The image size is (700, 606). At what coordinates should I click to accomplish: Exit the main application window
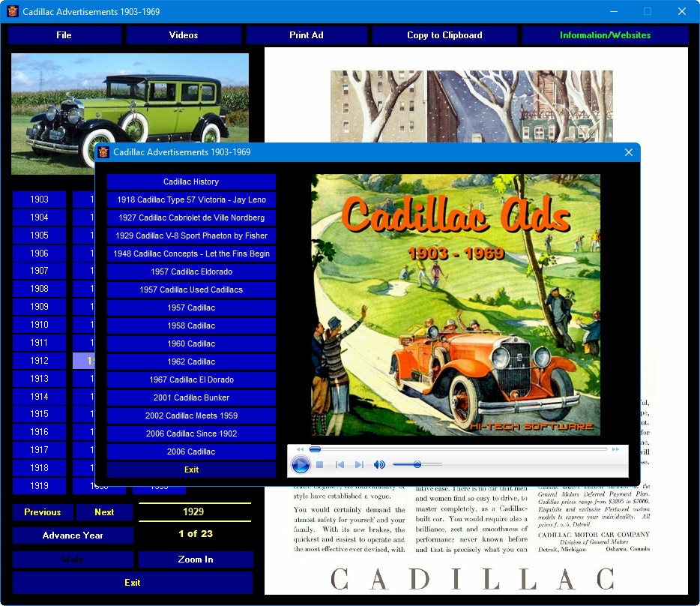(133, 583)
